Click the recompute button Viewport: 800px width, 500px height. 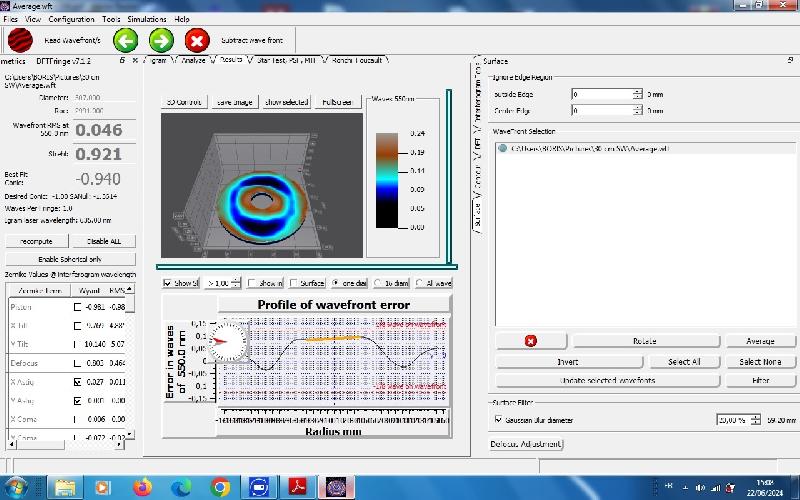tap(36, 241)
